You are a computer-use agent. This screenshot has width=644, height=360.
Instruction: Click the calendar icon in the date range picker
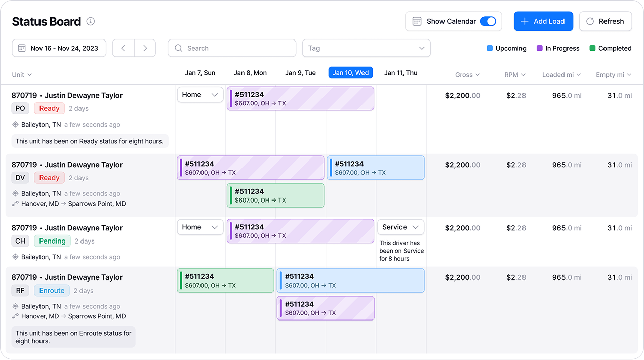pos(22,48)
